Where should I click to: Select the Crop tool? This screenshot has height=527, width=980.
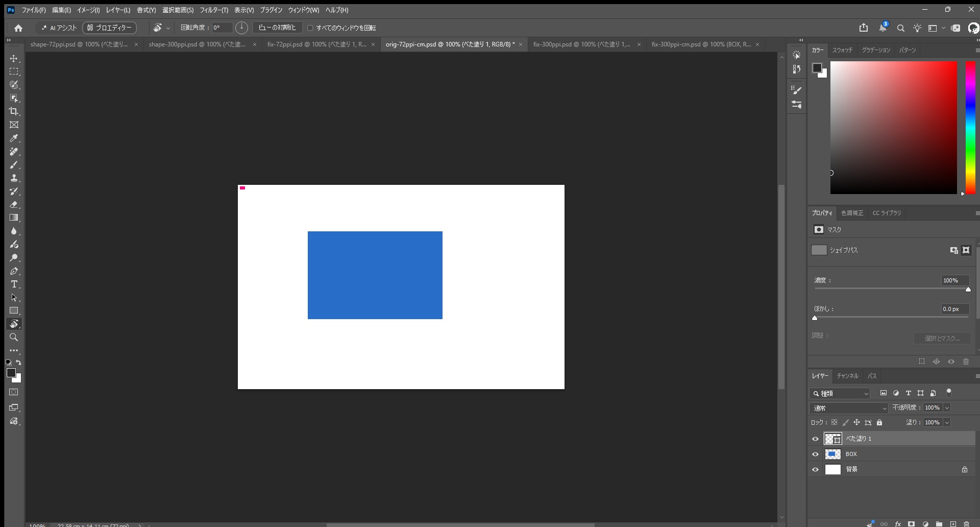(14, 111)
